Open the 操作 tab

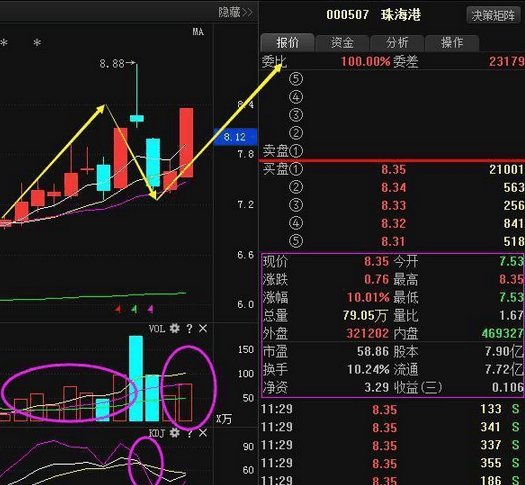tap(452, 43)
